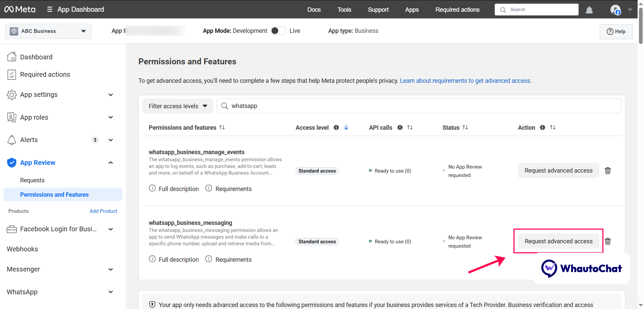Request advanced access for whatsapp_business_messaging
Viewport: 644px width, 309px height.
pos(558,241)
